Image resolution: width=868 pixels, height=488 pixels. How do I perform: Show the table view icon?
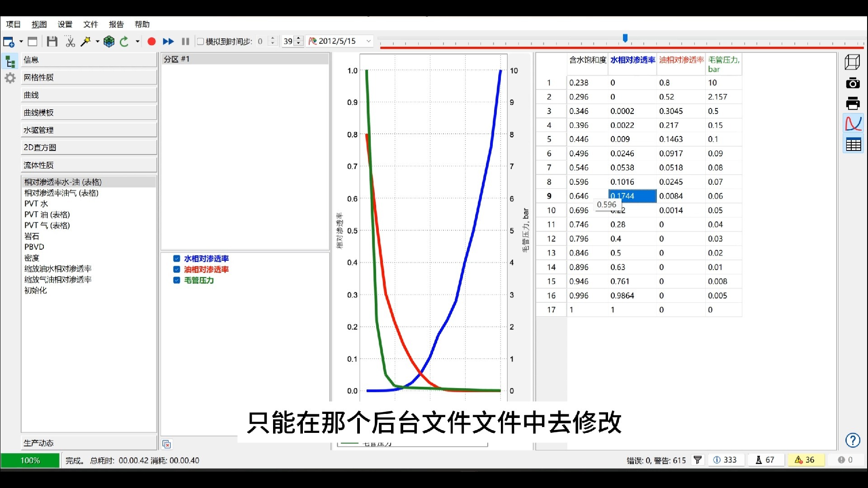(853, 145)
